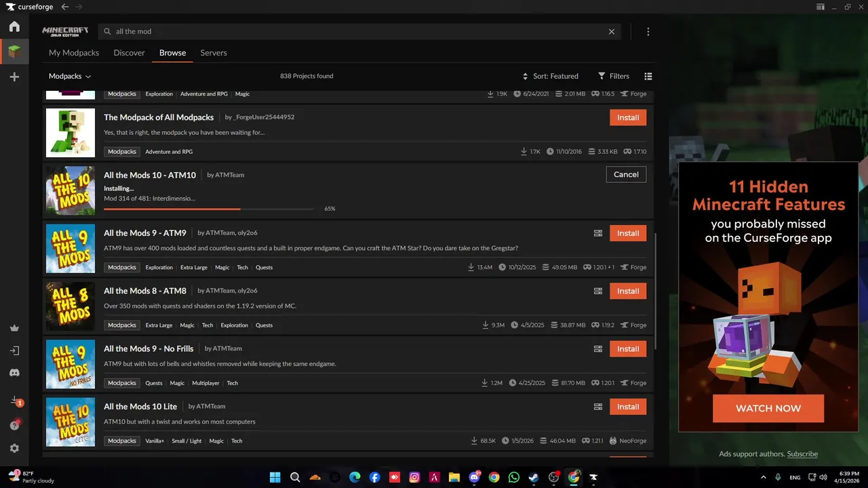Click the ENG language indicator in the tray
This screenshot has height=488, width=868.
[795, 477]
